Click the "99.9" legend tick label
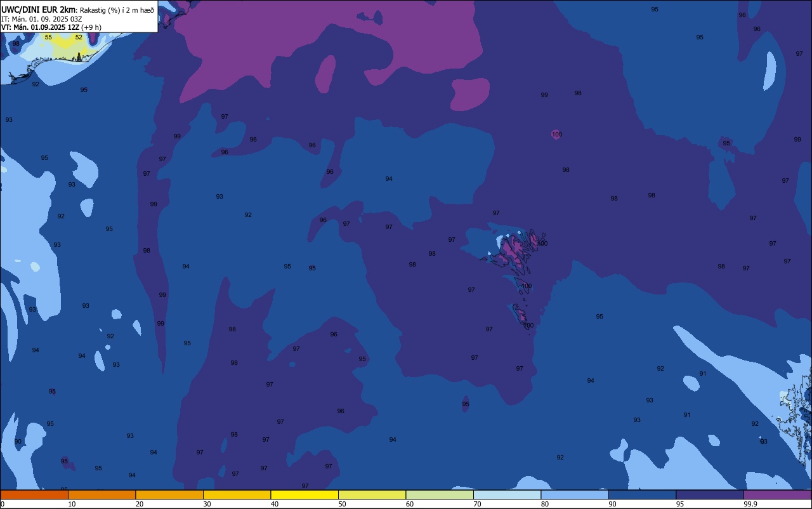The height and width of the screenshot is (509, 812). (750, 504)
